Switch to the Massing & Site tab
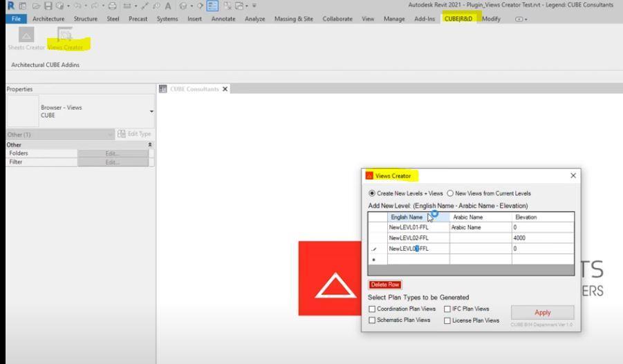The width and height of the screenshot is (623, 364). (294, 19)
